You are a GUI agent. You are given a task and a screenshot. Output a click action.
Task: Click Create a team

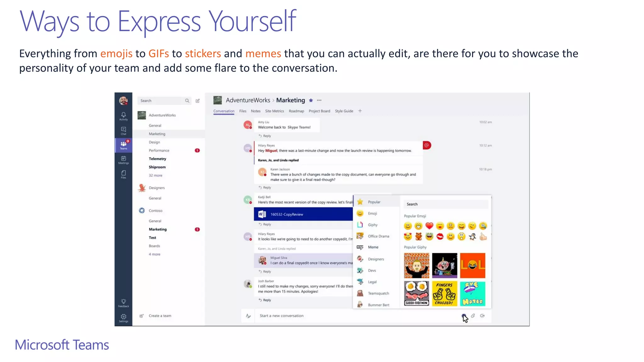(x=160, y=316)
